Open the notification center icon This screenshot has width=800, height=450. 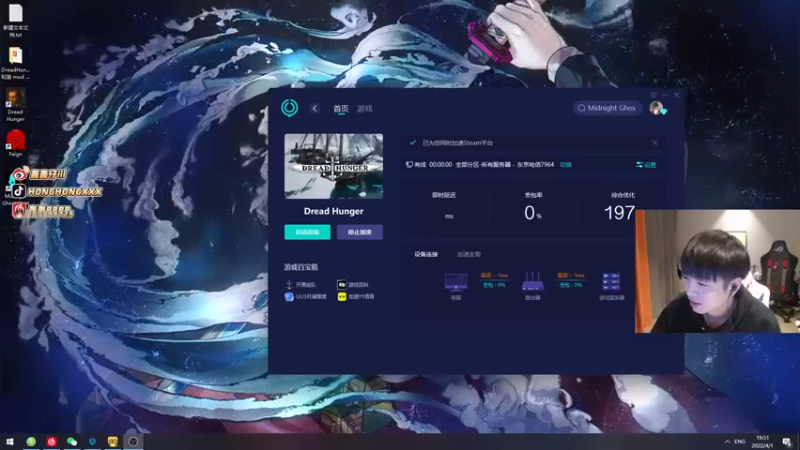coord(787,441)
